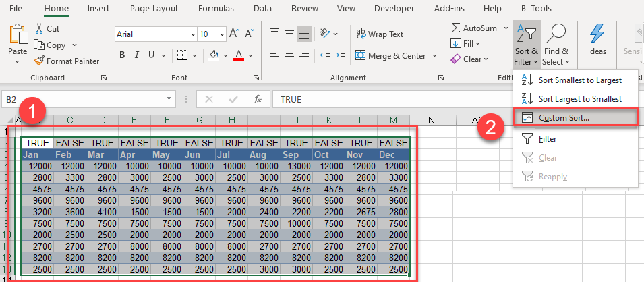644x282 pixels.
Task: Click the Increase Font Size icon
Action: 234,34
